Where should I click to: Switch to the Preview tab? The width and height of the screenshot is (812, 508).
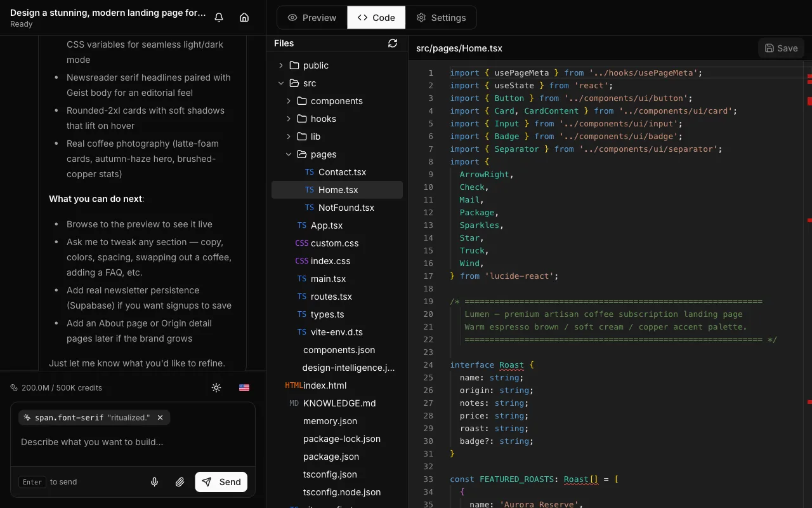(x=312, y=18)
